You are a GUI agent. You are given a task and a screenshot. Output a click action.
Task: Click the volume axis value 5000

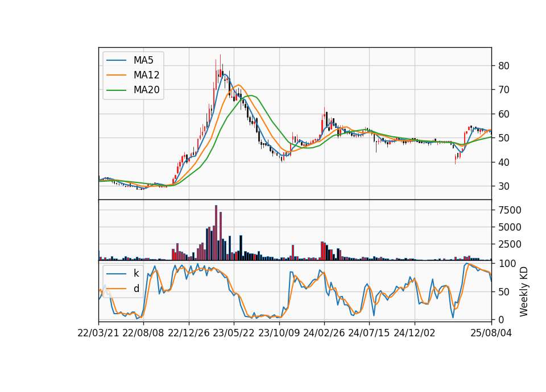pyautogui.click(x=510, y=227)
